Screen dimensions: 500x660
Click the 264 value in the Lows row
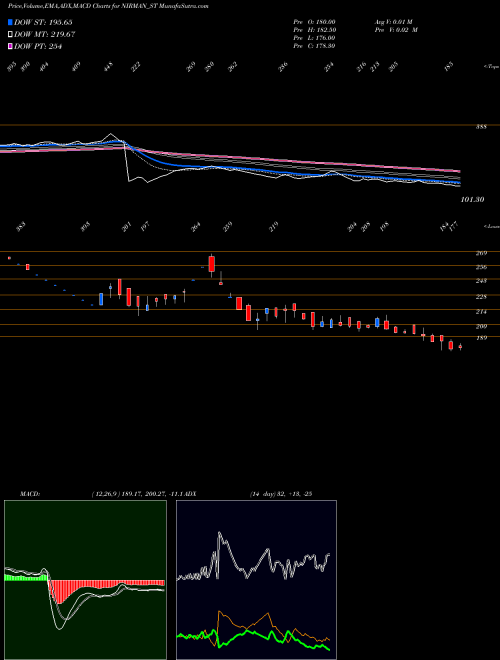(x=196, y=226)
